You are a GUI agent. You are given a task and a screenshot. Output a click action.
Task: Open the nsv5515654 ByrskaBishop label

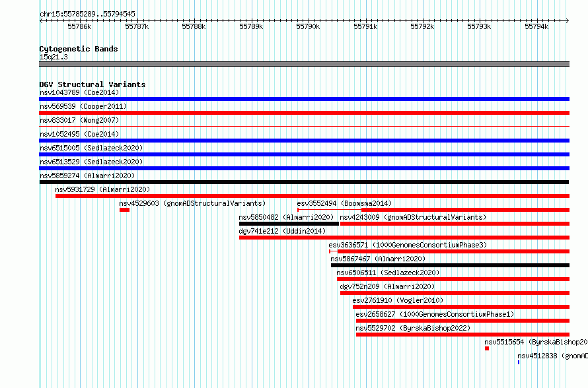536,342
